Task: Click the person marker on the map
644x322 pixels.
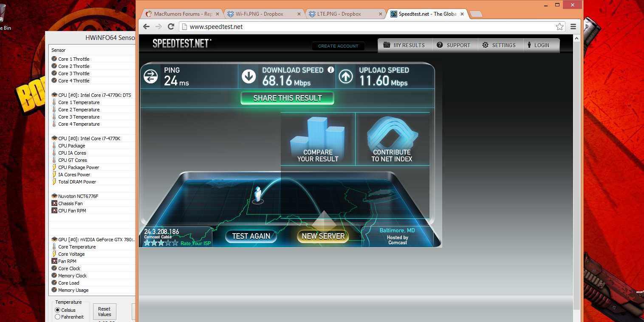Action: [x=257, y=194]
